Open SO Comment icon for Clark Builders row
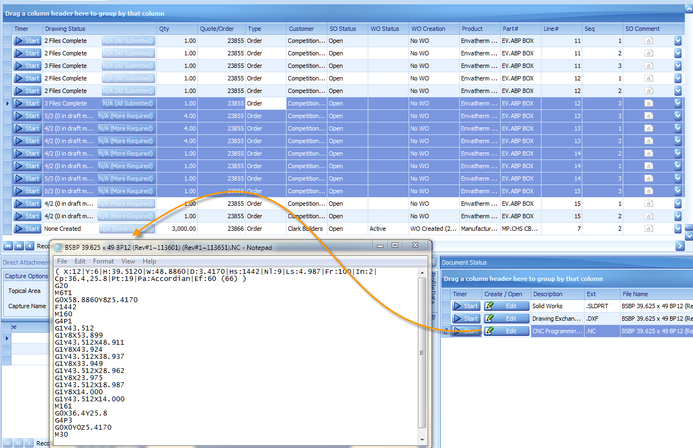This screenshot has width=693, height=448. 648,228
